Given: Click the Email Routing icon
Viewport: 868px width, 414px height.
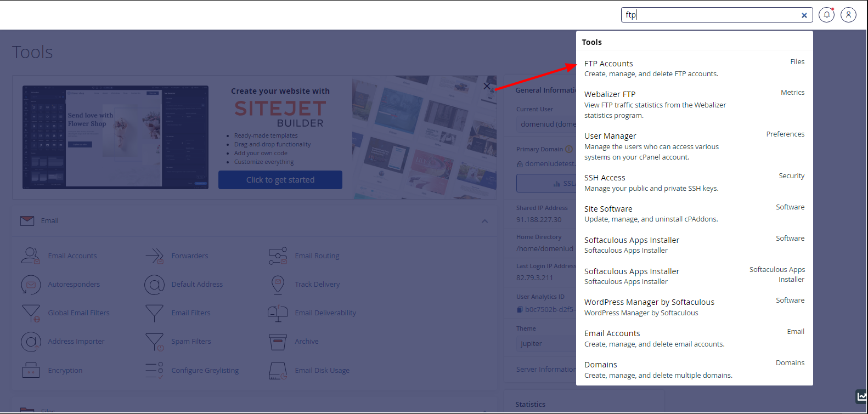Looking at the screenshot, I should tap(278, 256).
